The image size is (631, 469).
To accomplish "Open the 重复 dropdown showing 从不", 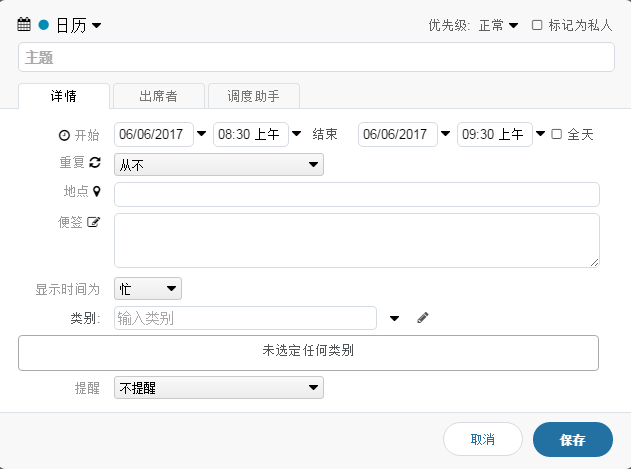I will [x=218, y=164].
